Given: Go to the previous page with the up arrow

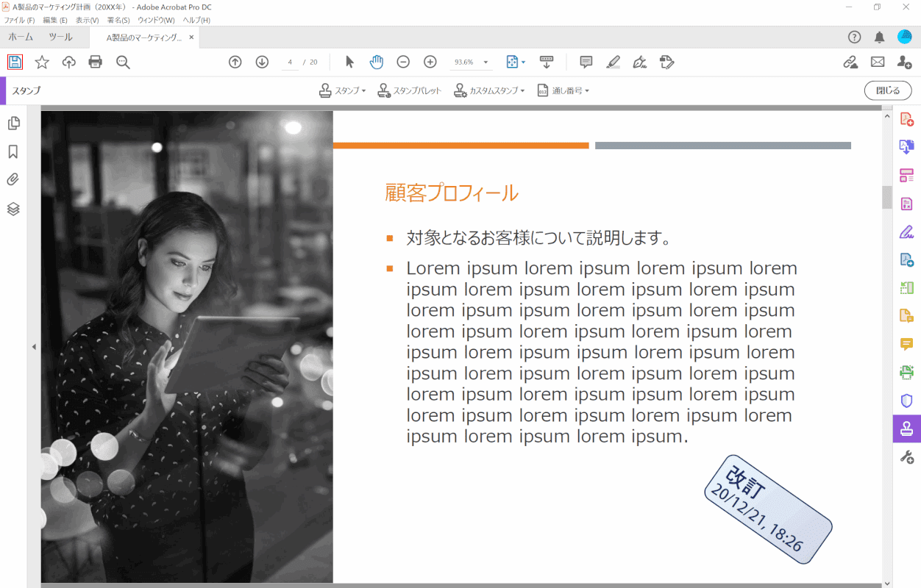Looking at the screenshot, I should (x=235, y=62).
